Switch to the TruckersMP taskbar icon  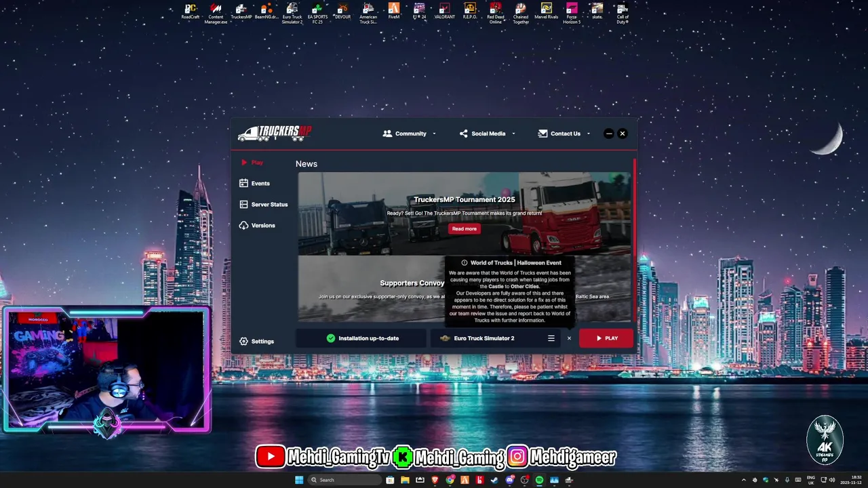569,480
